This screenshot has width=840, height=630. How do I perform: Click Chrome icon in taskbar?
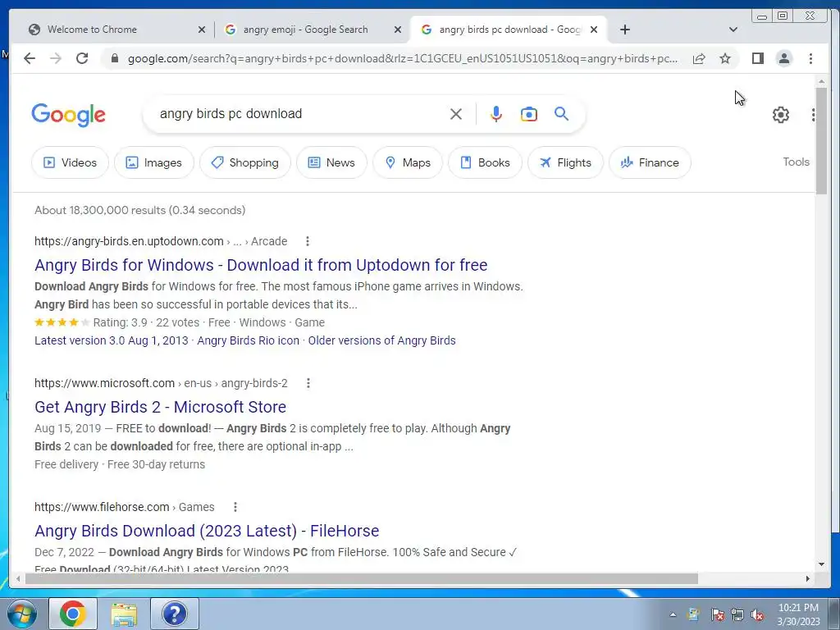pyautogui.click(x=73, y=614)
